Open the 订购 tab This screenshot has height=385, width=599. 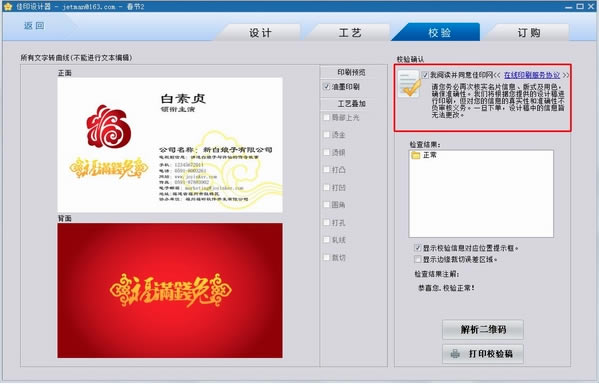(529, 32)
